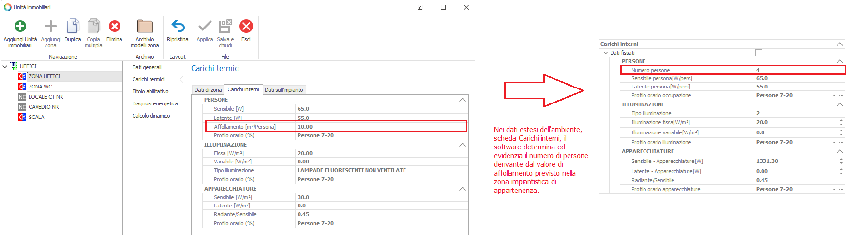Duplicate the selected item with Duplica
Image resolution: width=868 pixels, height=235 pixels.
[x=73, y=27]
